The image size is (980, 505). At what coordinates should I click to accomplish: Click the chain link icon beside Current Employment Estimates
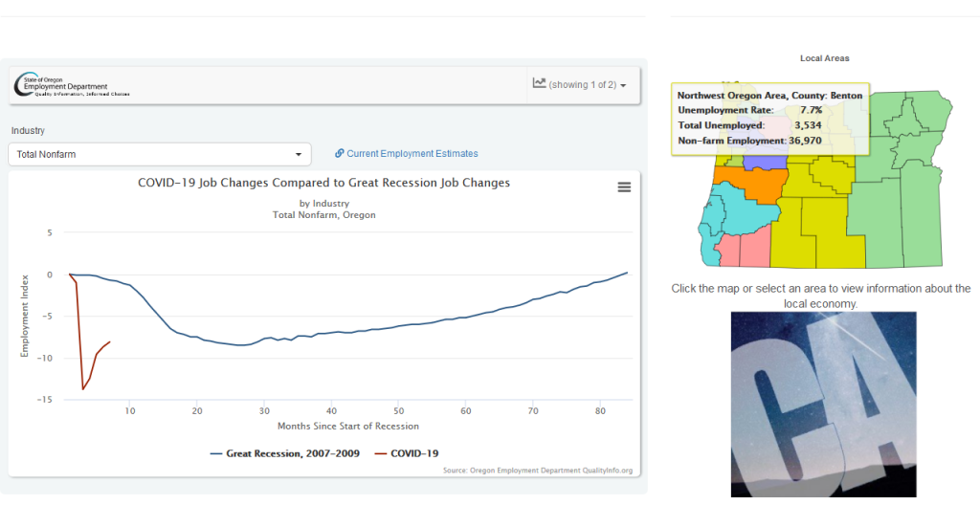[339, 154]
